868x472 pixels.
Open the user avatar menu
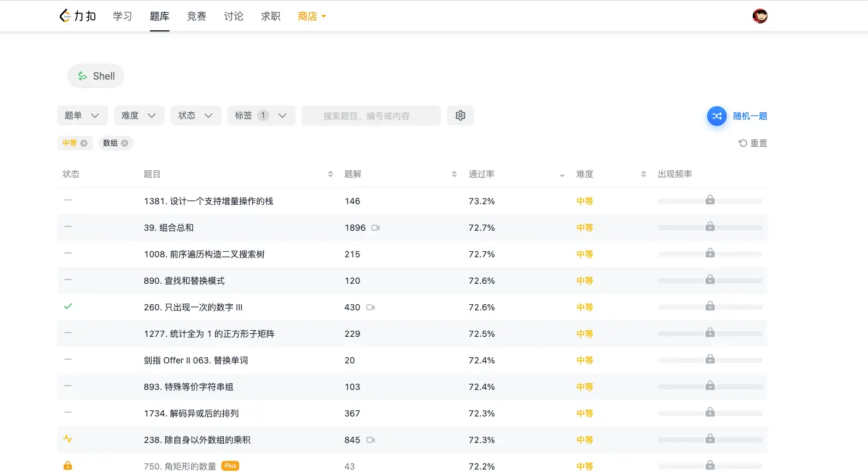coord(759,16)
